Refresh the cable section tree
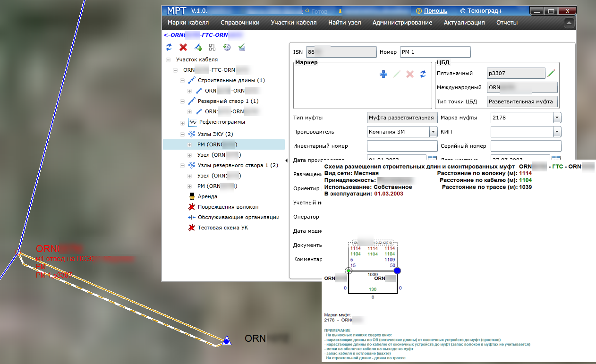 (169, 47)
